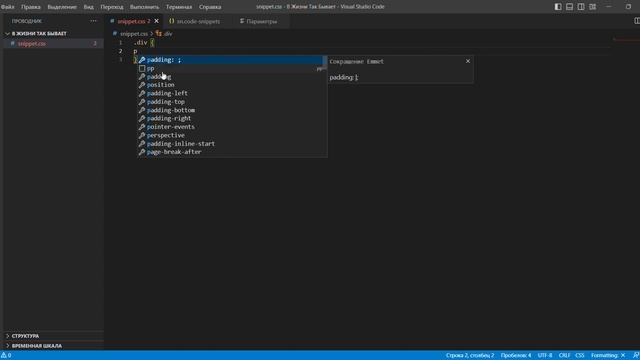Collapse the В ЖИЗНИ ТАК БЫВАЕТ folder
The width and height of the screenshot is (640, 360).
click(7, 33)
